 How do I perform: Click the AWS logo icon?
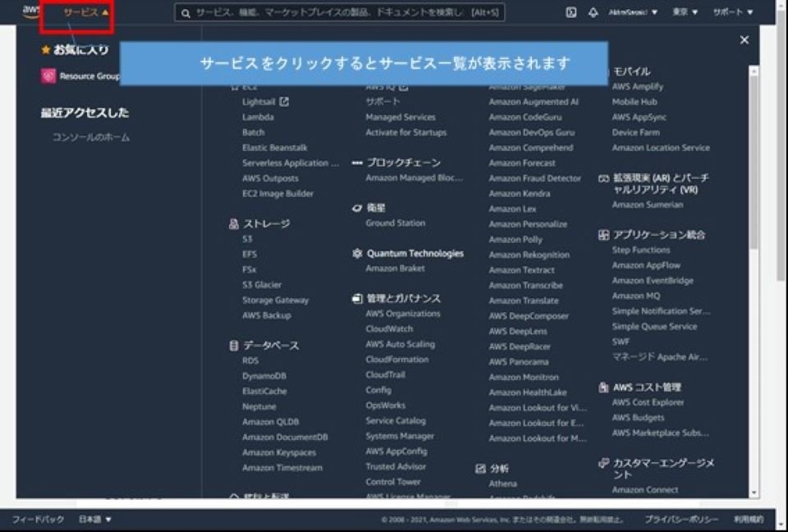coord(30,11)
